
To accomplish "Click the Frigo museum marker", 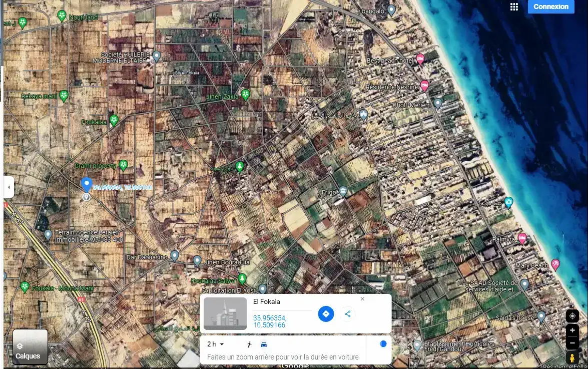I will pos(343,191).
